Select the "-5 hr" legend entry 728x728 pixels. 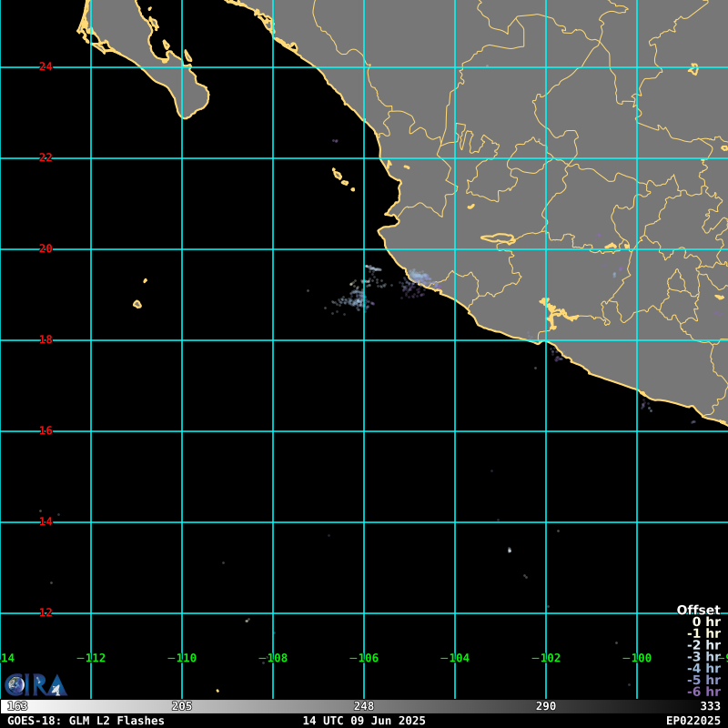tap(703, 680)
